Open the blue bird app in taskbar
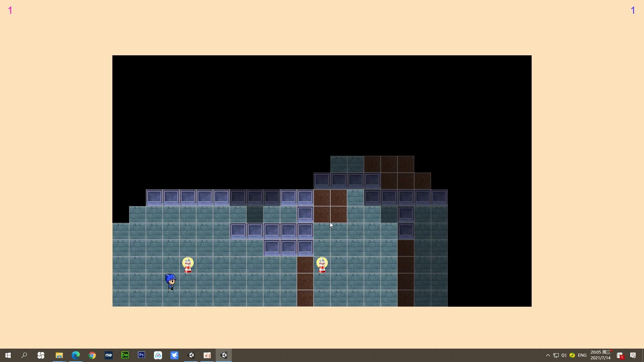Image resolution: width=644 pixels, height=362 pixels. click(174, 355)
